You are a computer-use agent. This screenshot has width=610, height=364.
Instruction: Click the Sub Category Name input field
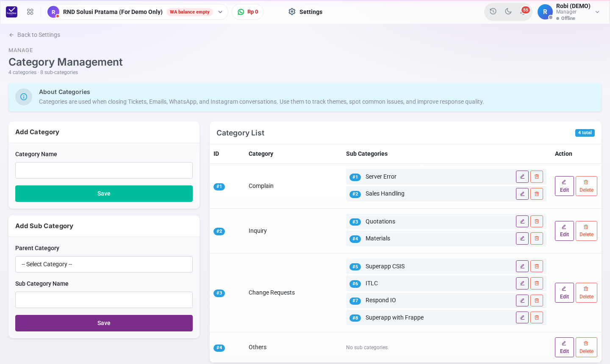point(104,300)
